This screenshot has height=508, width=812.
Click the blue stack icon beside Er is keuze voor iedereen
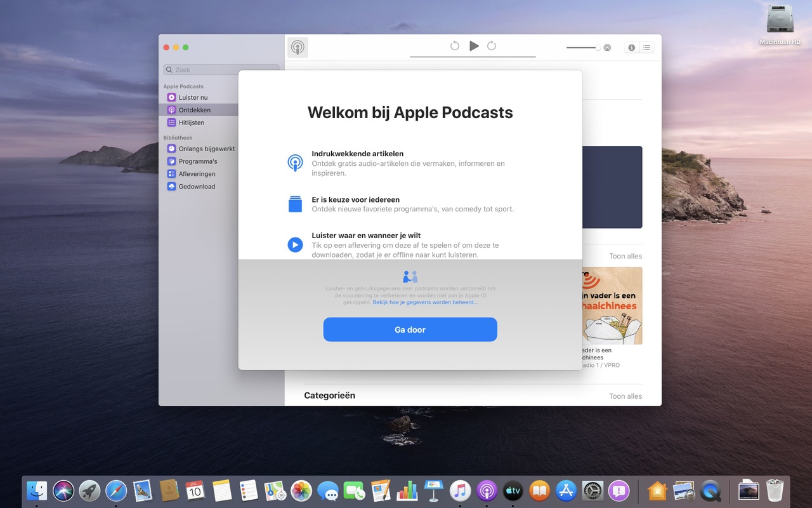click(x=295, y=204)
